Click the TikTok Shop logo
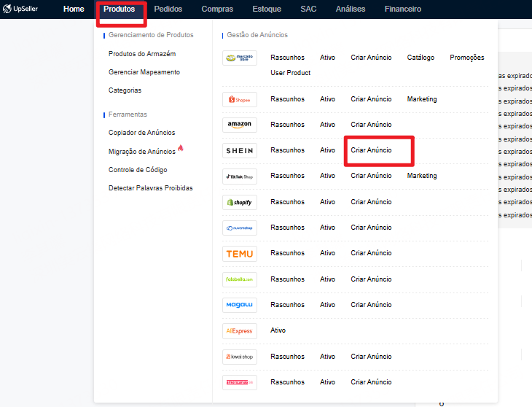The image size is (532, 407). click(239, 176)
